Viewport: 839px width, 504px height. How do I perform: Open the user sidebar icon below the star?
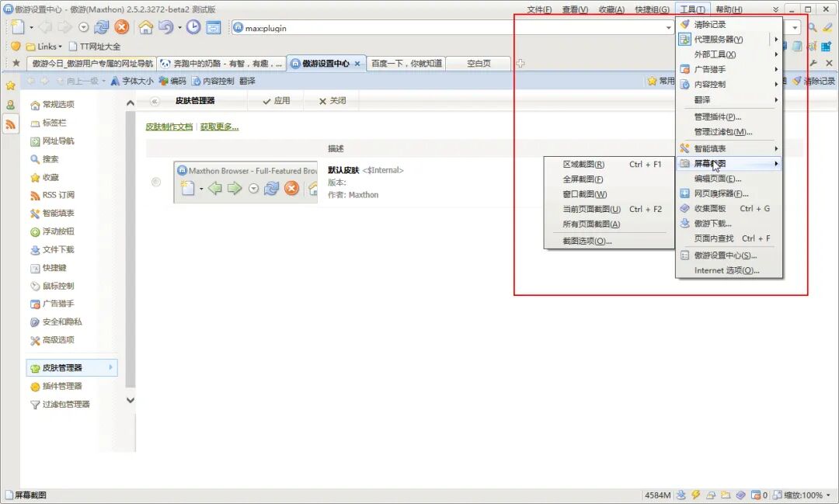10,105
